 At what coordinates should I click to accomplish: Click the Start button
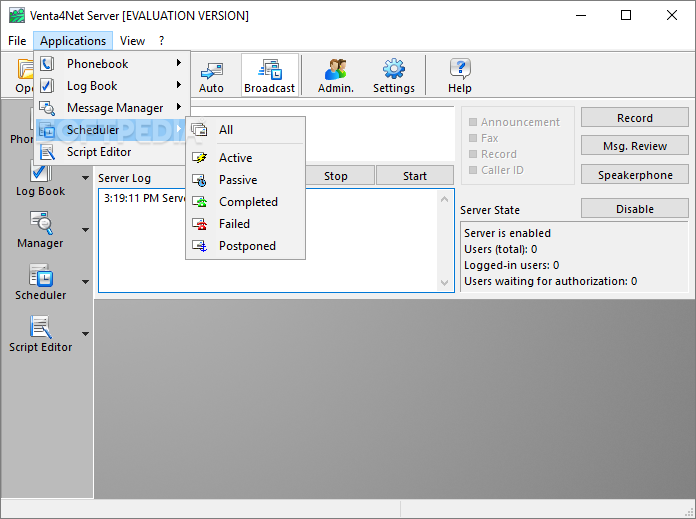pyautogui.click(x=415, y=176)
